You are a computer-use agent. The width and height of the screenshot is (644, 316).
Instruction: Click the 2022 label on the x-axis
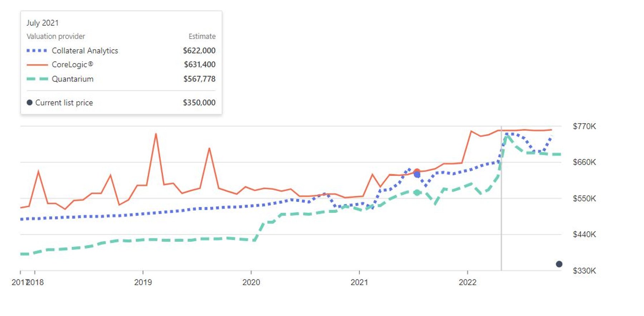(x=467, y=282)
